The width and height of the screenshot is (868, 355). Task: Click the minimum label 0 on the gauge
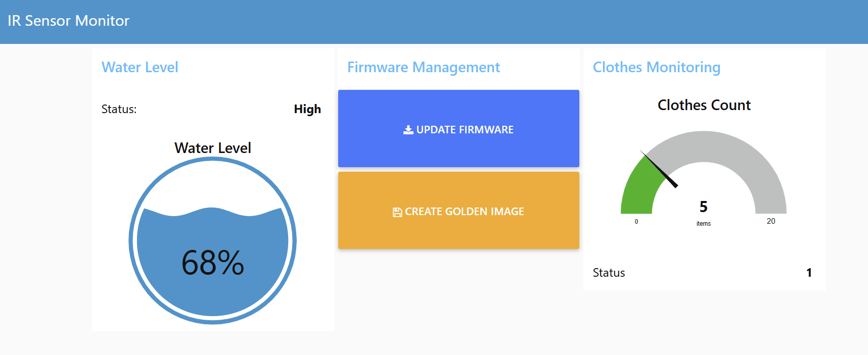(x=636, y=222)
